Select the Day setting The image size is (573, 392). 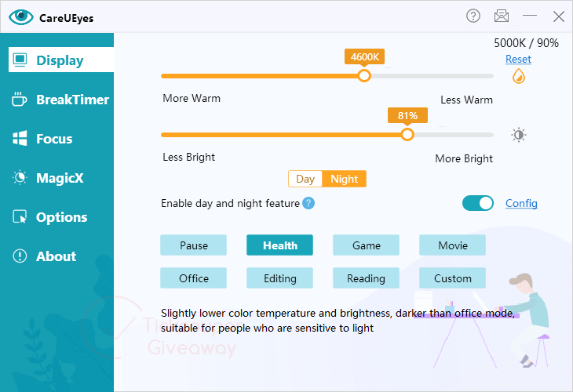click(x=305, y=179)
